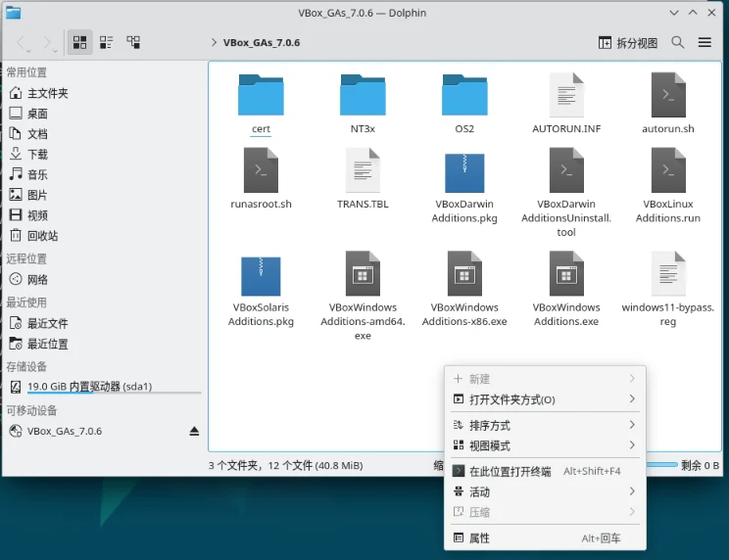
Task: Select the autorun.sh script
Action: point(668,104)
